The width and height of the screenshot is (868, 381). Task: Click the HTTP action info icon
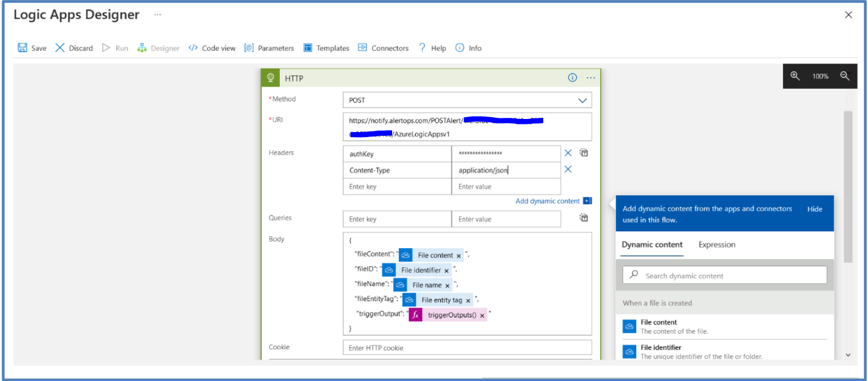coord(572,78)
